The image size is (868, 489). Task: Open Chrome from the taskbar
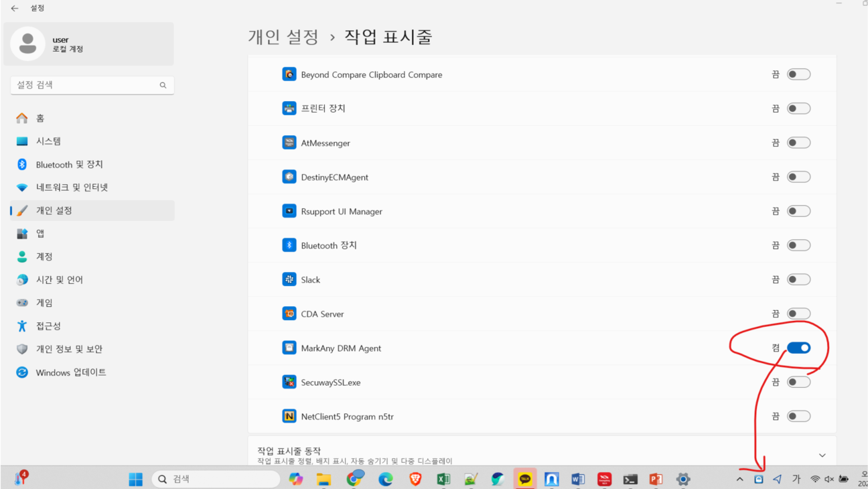click(355, 478)
